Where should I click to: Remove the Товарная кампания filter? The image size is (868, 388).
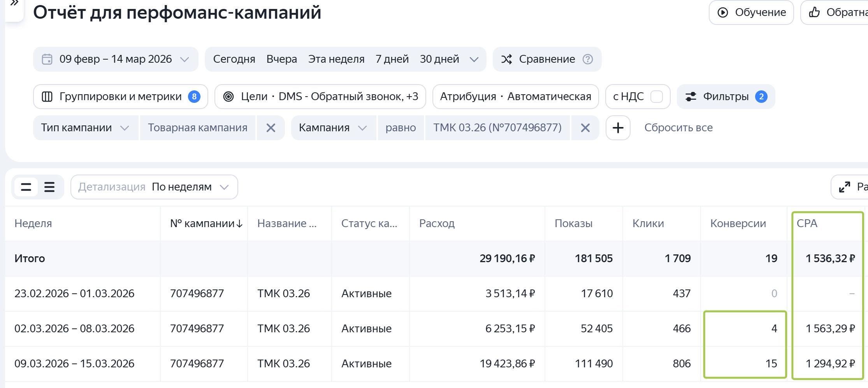point(271,128)
